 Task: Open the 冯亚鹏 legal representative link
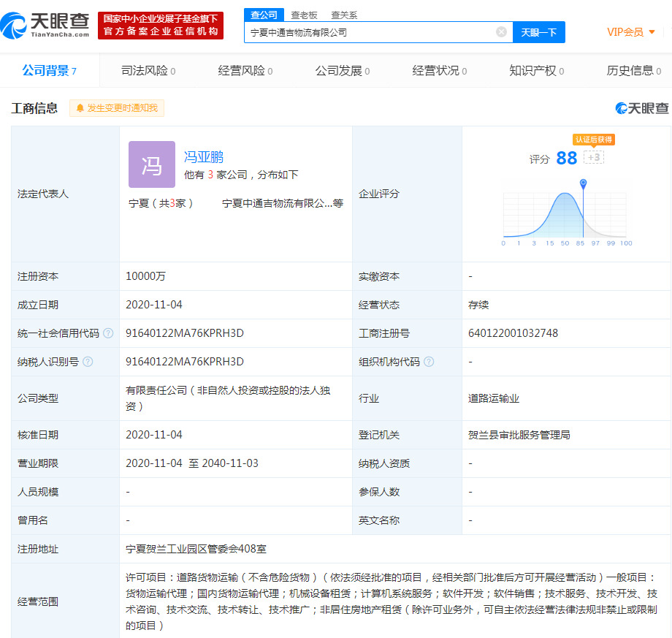click(x=204, y=157)
